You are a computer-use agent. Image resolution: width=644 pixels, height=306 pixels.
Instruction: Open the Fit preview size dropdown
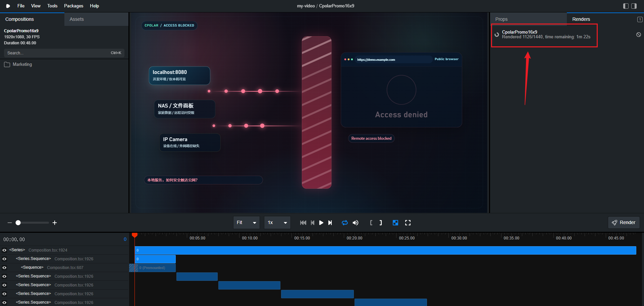pos(246,223)
